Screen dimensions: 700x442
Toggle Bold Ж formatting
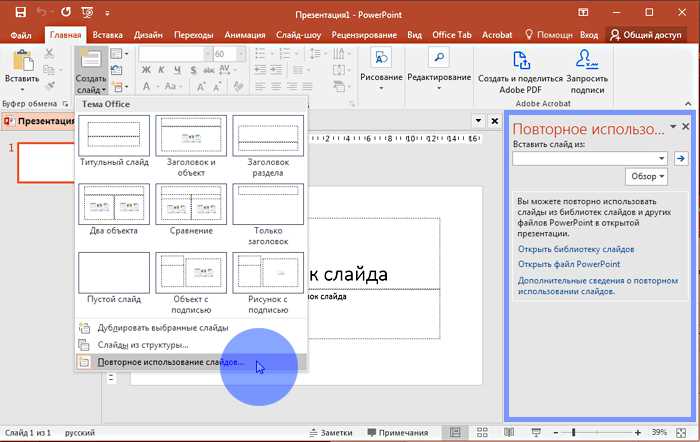pyautogui.click(x=146, y=70)
